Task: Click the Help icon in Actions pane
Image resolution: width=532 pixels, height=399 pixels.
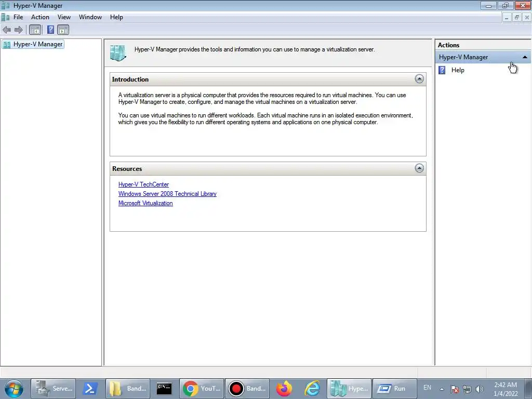Action: tap(442, 70)
